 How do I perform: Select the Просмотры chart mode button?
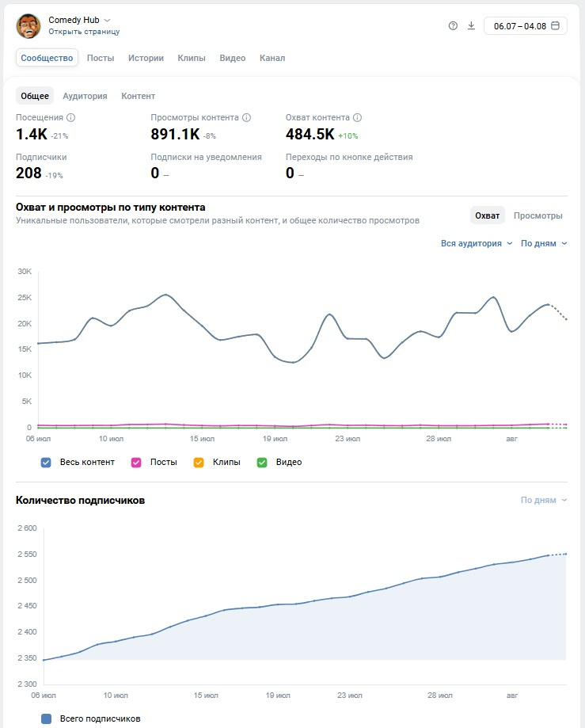[x=538, y=215]
